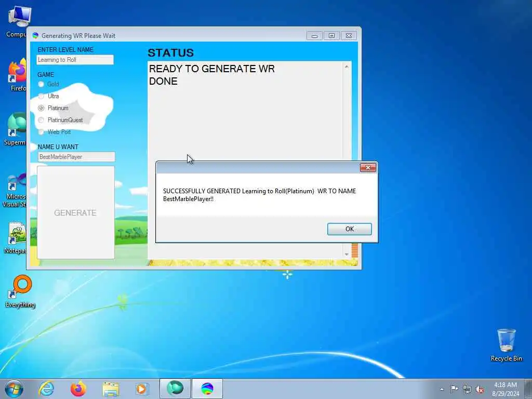532x399 pixels.
Task: Open the Action Center flag icon
Action: [454, 389]
